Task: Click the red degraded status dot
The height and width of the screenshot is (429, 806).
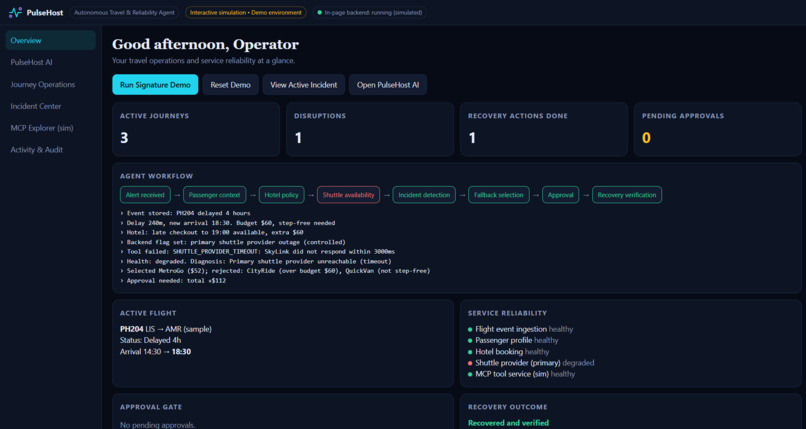Action: point(470,363)
